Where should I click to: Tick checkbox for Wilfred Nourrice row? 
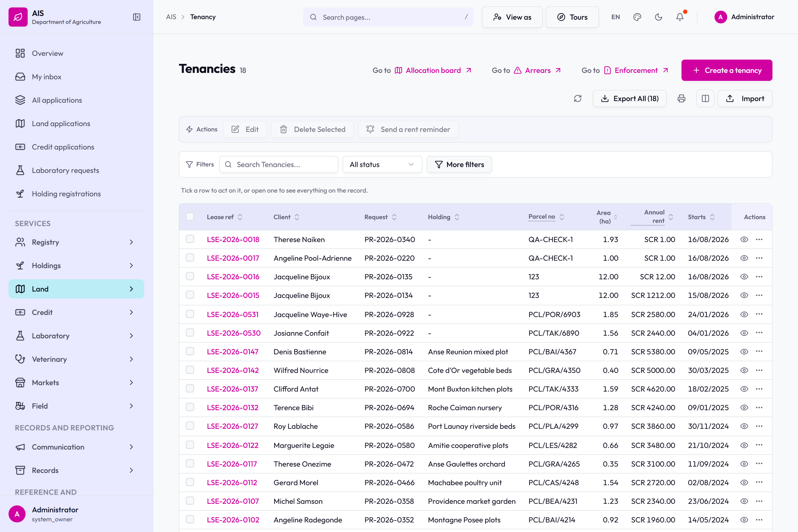pos(190,370)
